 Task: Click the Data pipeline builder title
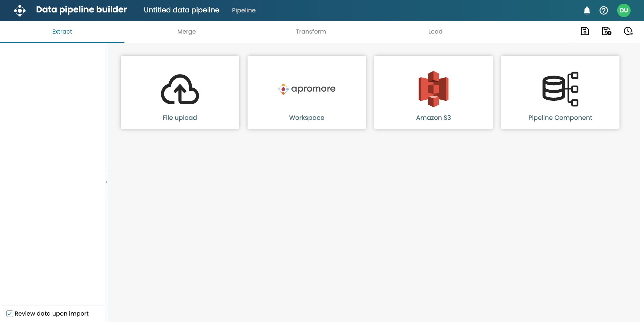coord(82,10)
